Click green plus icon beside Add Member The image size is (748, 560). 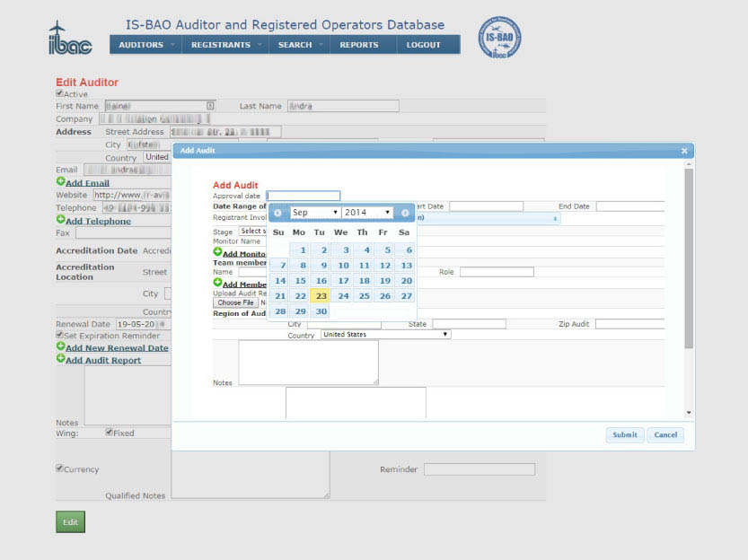point(217,283)
